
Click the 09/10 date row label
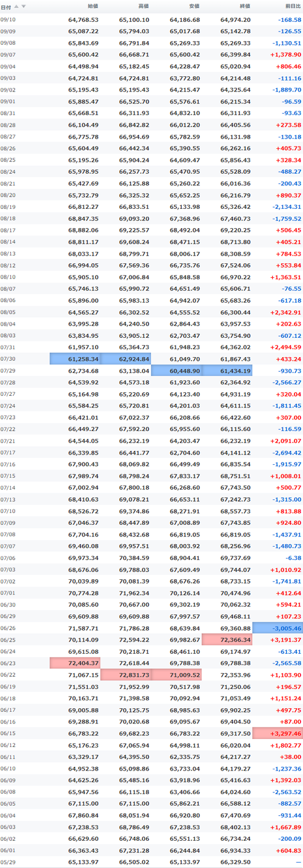click(8, 20)
